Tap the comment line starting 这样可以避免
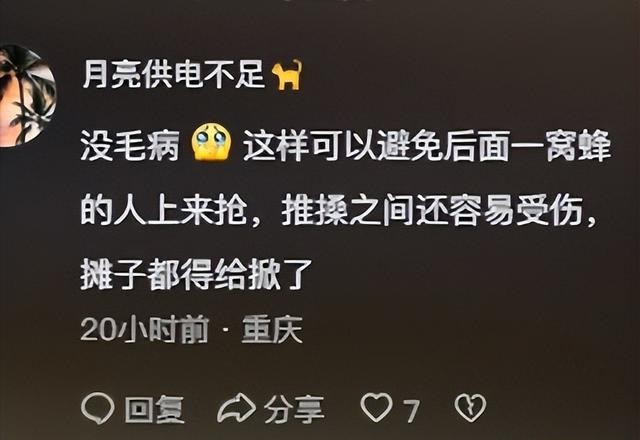The image size is (640, 440). coord(427,145)
